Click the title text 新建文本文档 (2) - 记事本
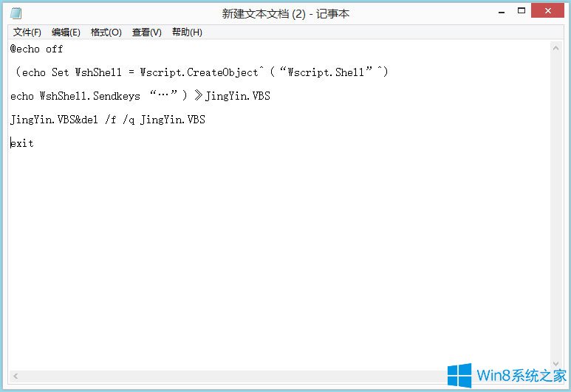The width and height of the screenshot is (571, 392). pyautogui.click(x=285, y=14)
